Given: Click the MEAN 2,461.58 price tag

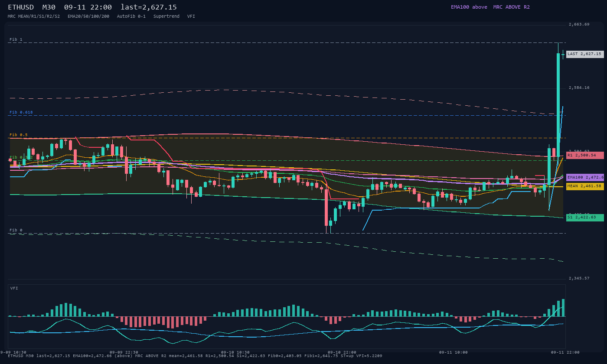Looking at the screenshot, I should tap(585, 186).
